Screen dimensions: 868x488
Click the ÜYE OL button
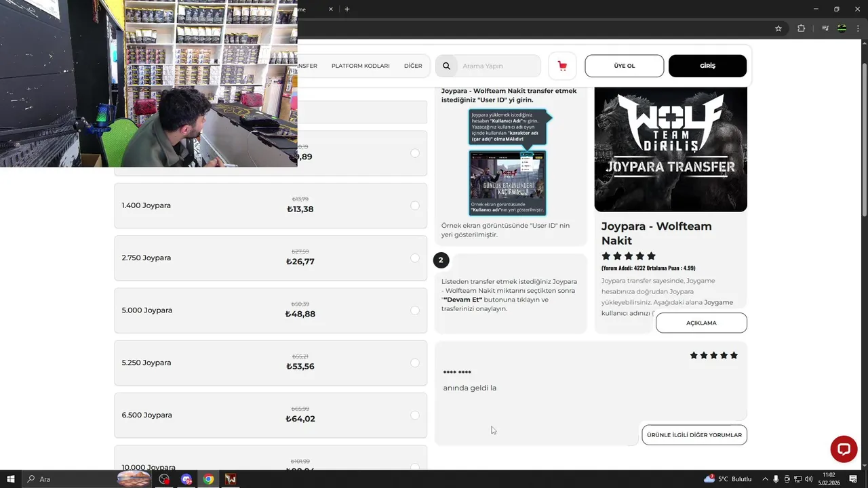[x=625, y=66]
